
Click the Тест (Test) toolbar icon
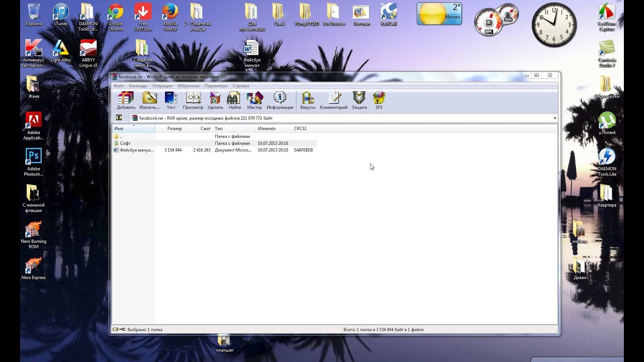171,101
